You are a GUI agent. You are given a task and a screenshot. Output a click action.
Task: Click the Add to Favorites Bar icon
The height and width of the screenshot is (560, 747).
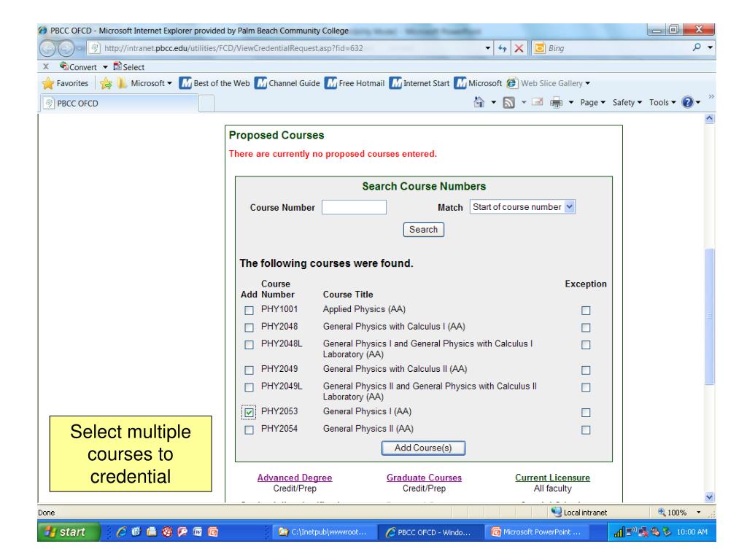click(x=106, y=83)
